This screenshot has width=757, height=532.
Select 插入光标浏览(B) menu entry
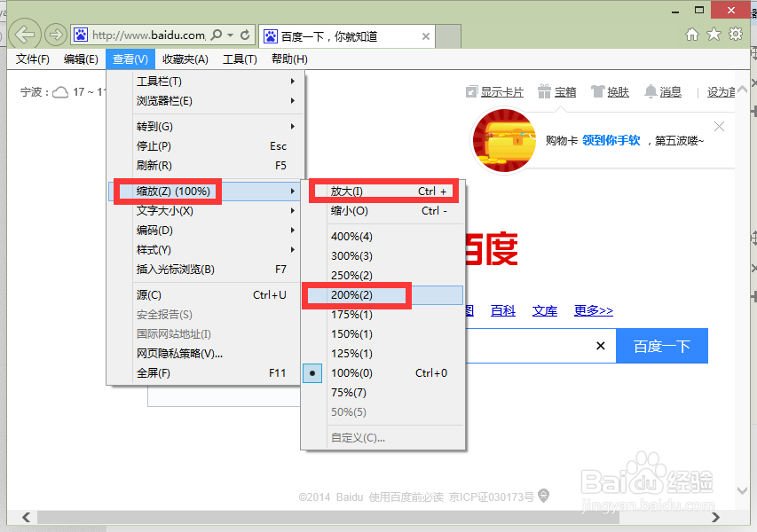point(207,270)
